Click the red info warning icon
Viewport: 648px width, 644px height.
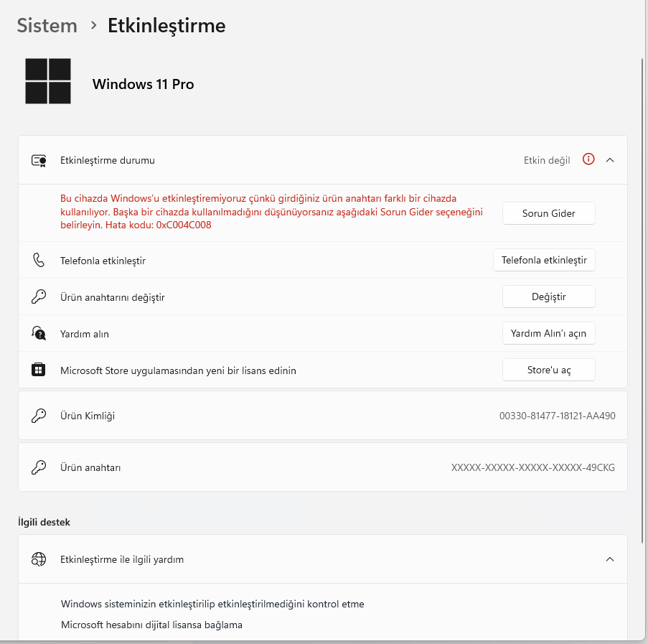(x=588, y=159)
